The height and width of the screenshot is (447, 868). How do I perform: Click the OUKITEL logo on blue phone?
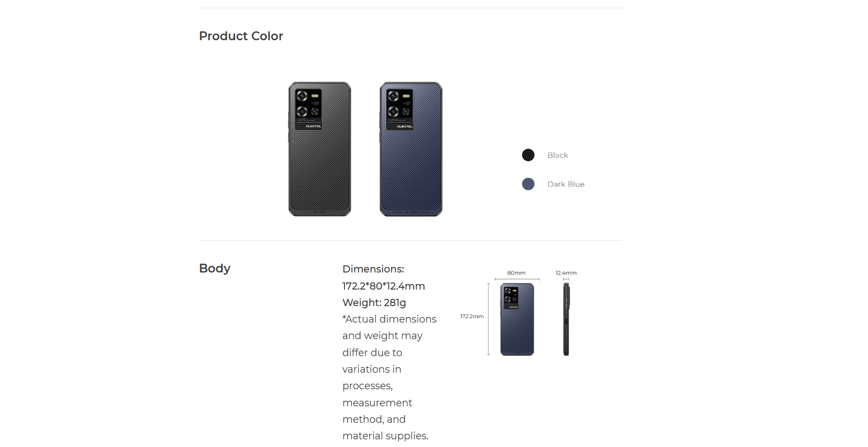pos(405,126)
